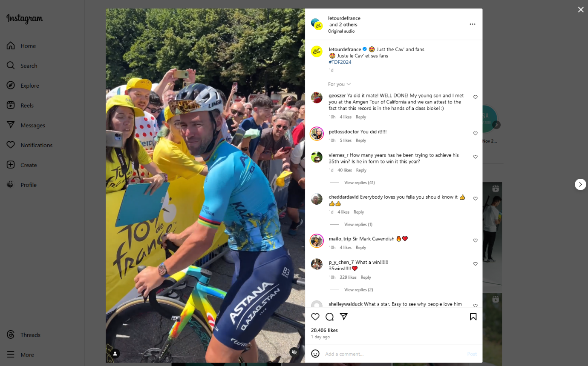The height and width of the screenshot is (366, 588).
Task: Open the Instagram logo home link
Action: tap(25, 19)
